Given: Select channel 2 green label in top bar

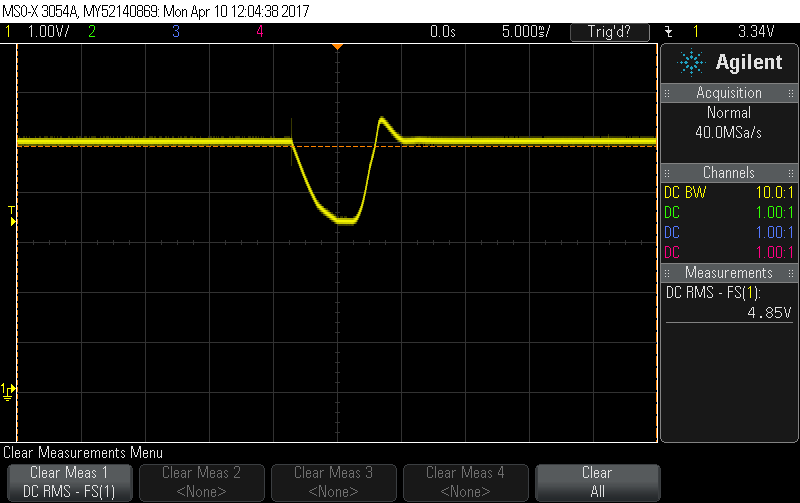Looking at the screenshot, I should tap(92, 32).
